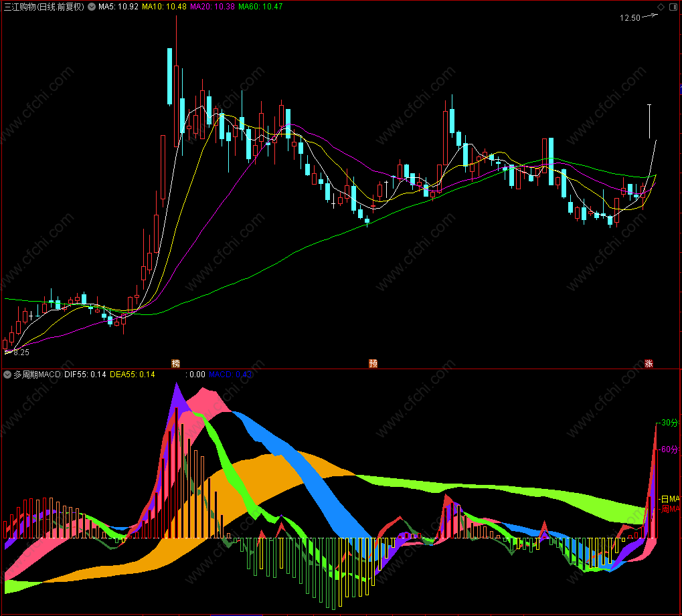The image size is (682, 616).
Task: Click the MA60: 10.47 legend value
Action: click(x=260, y=7)
